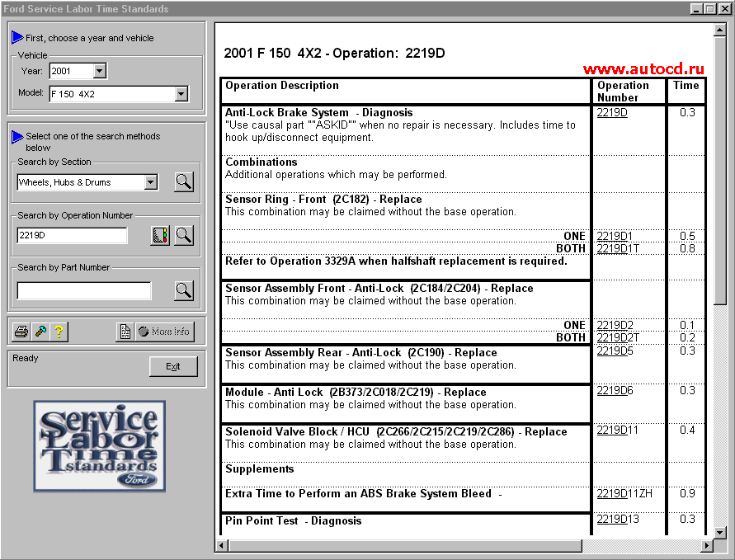The height and width of the screenshot is (560, 735).
Task: Open the Year dropdown
Action: [99, 71]
